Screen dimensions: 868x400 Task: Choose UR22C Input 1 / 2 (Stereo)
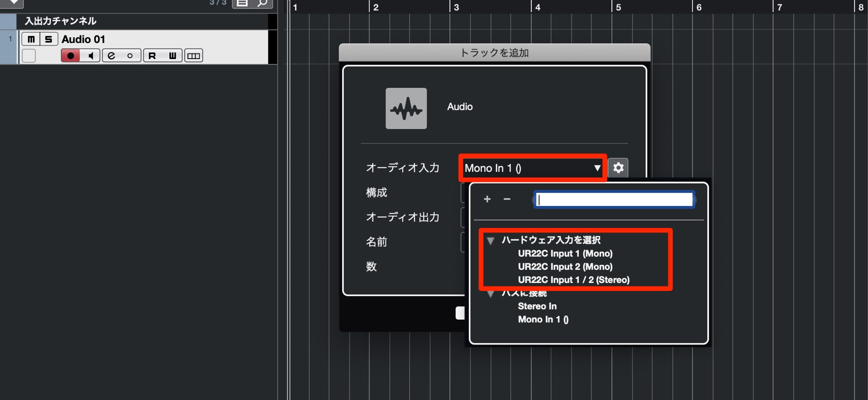click(574, 279)
